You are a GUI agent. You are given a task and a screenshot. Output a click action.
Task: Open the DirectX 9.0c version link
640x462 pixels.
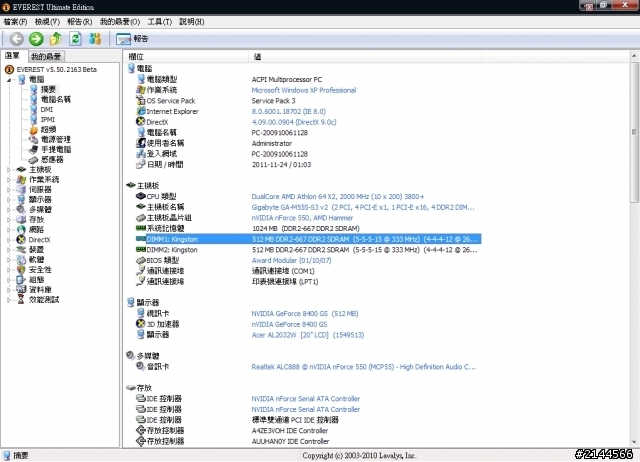tap(294, 122)
